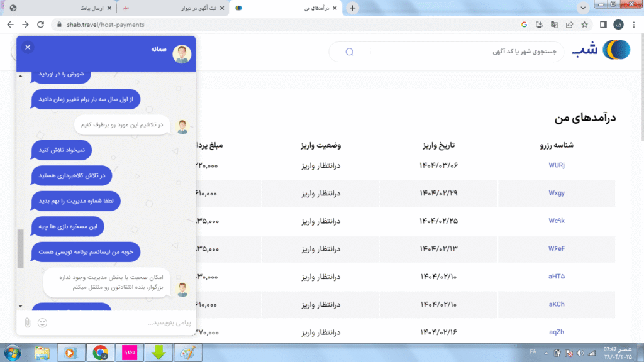Close the Samaneh chat widget
Image resolution: width=644 pixels, height=362 pixels.
coord(28,48)
